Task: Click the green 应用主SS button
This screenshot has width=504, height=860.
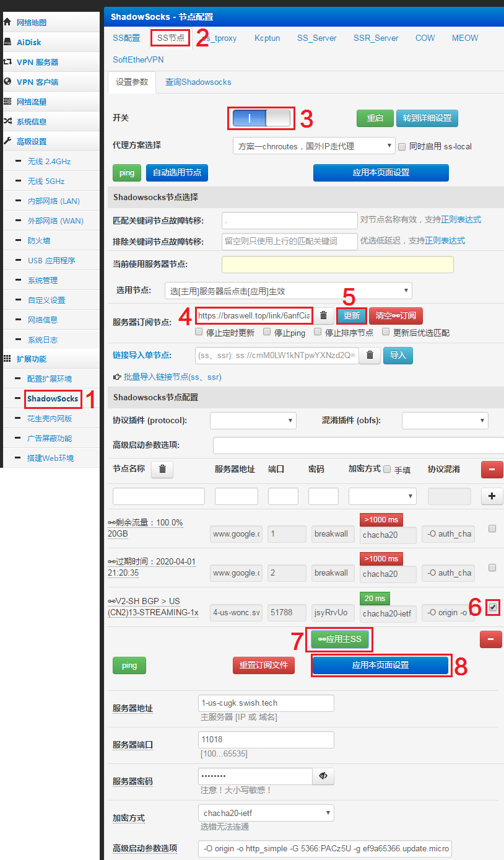Action: [x=340, y=639]
